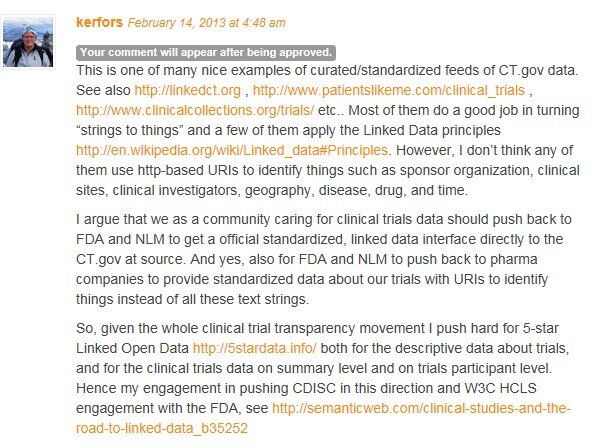
Task: Open the kerfors username link
Action: coord(99,22)
